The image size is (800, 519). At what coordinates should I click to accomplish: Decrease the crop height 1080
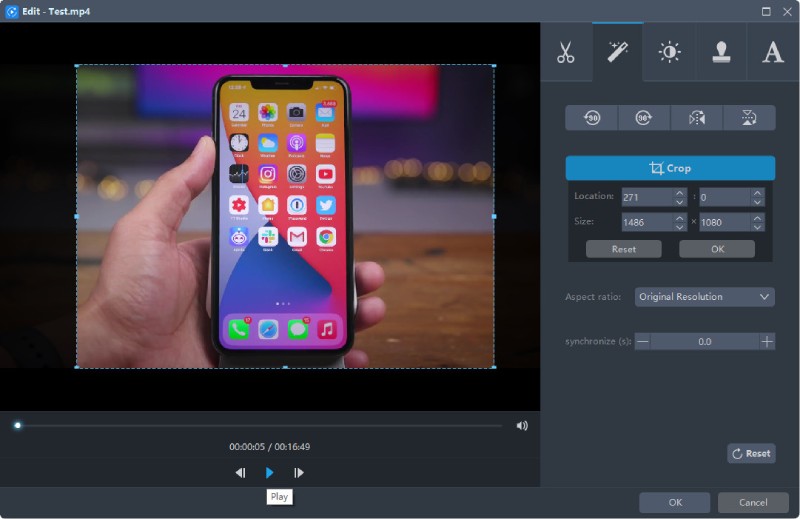758,227
